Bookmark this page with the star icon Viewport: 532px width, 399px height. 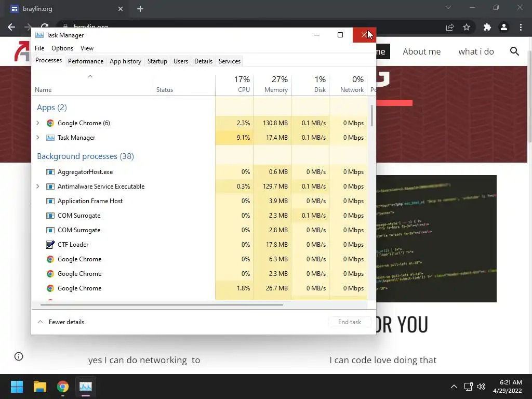(x=467, y=27)
